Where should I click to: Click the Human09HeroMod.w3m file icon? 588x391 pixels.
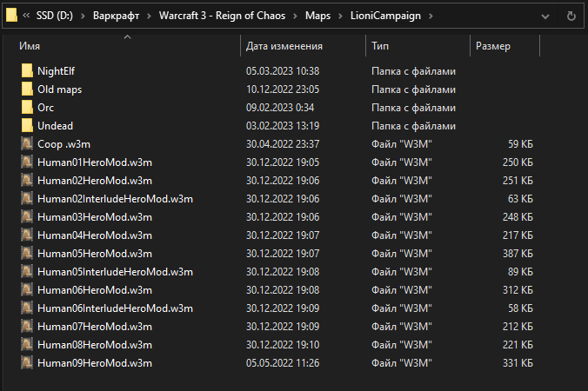point(27,363)
